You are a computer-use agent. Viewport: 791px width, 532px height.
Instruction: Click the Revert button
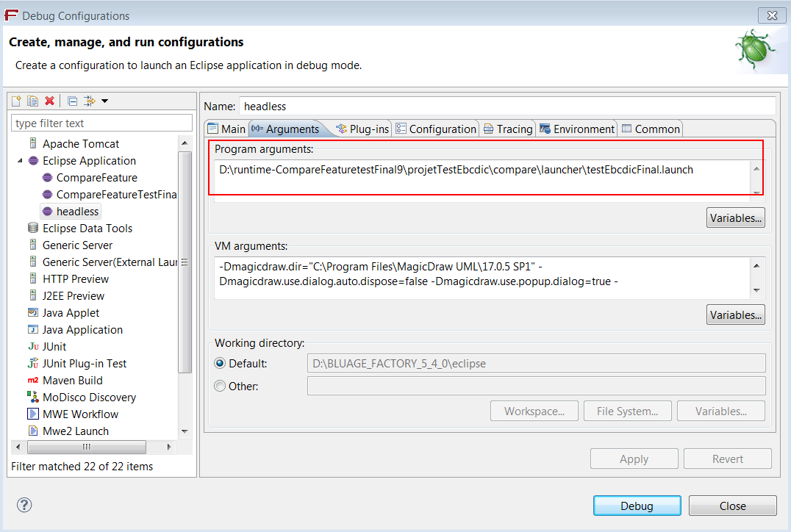[728, 459]
